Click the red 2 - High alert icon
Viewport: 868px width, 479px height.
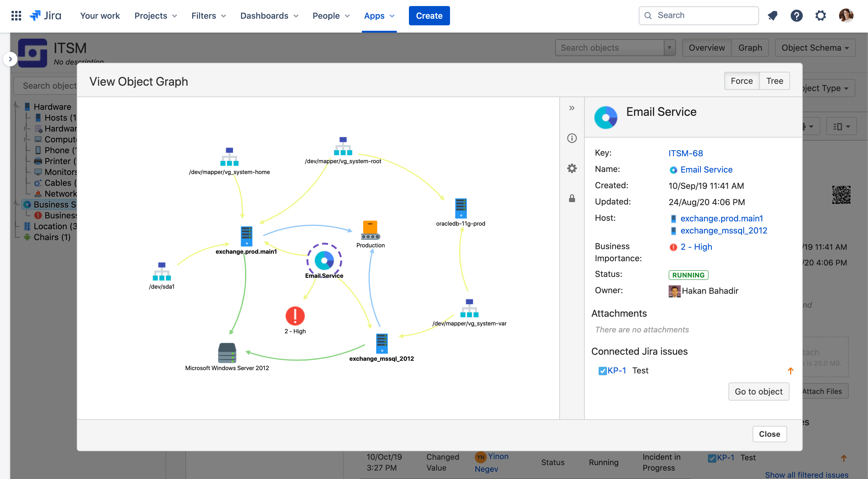(294, 316)
